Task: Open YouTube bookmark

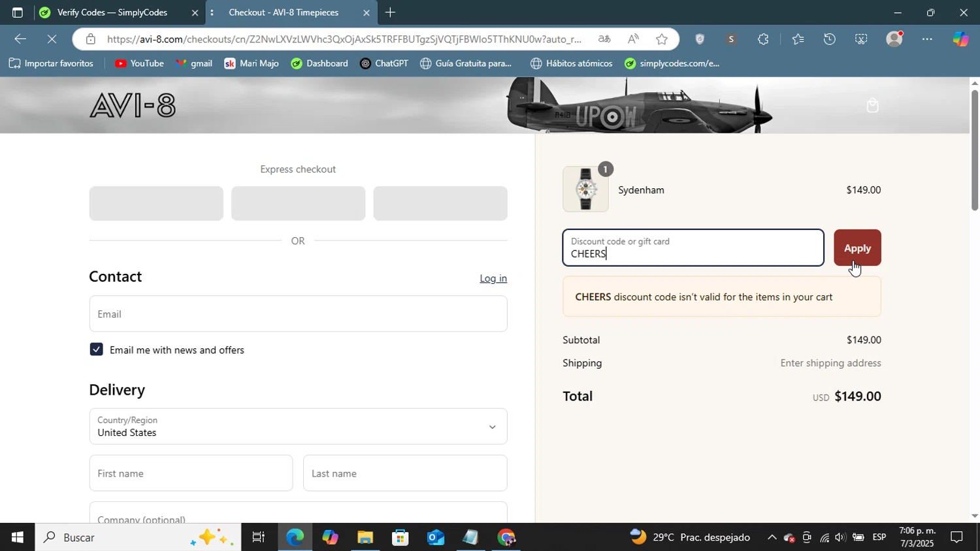Action: click(139, 63)
